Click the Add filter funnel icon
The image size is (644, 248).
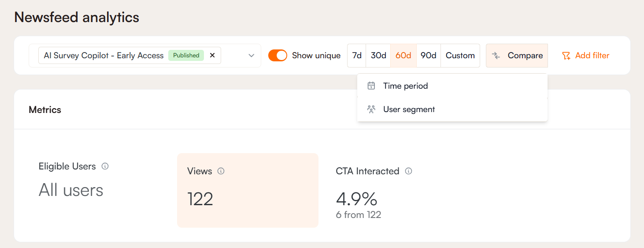(566, 56)
